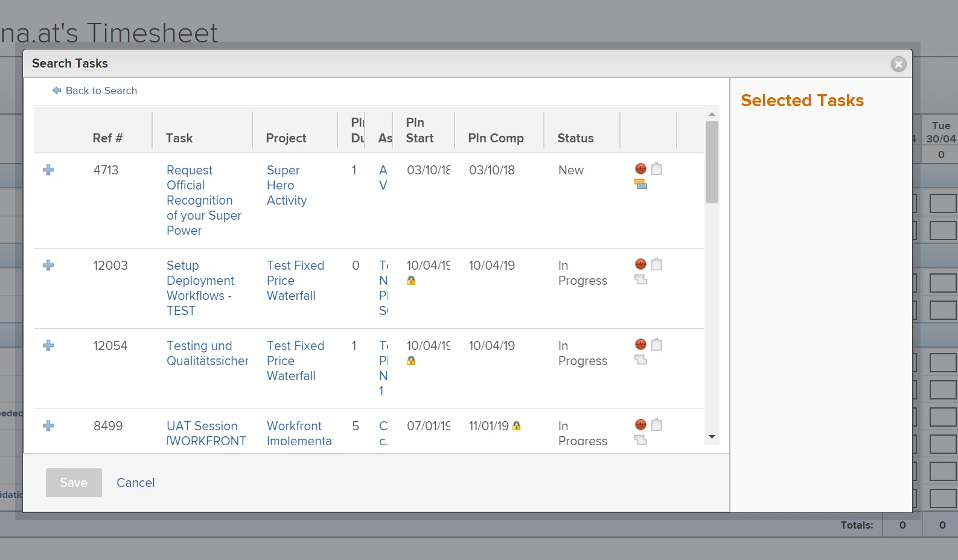The image size is (958, 560).
Task: Click the results list scrollbar down arrow
Action: click(712, 437)
